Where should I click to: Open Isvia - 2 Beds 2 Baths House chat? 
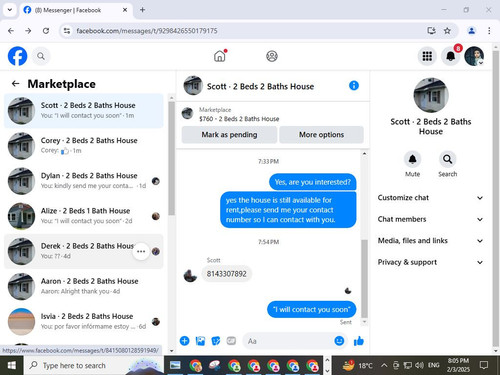point(84,322)
